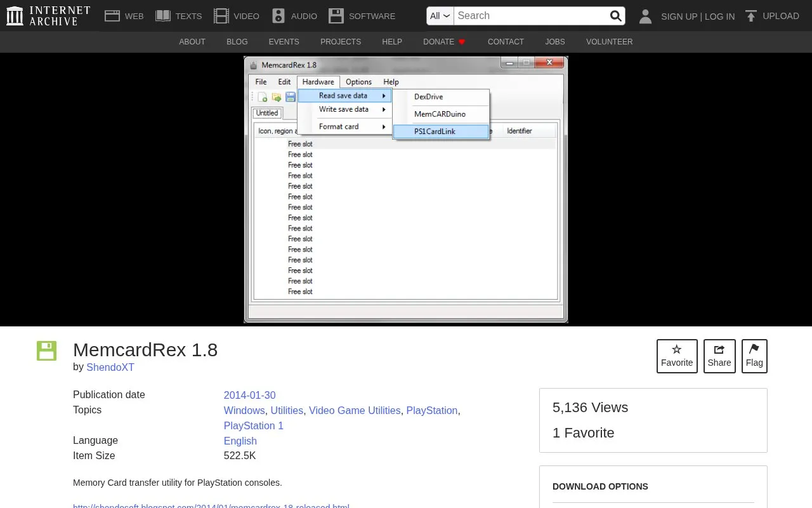Open the HELP navigation item
Image resolution: width=812 pixels, height=508 pixels.
click(x=392, y=42)
